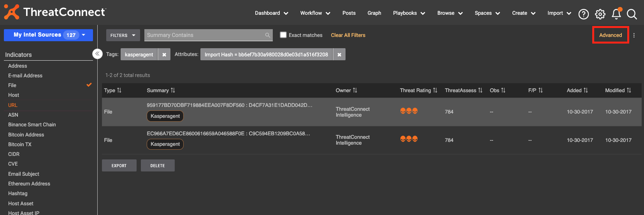
Task: Expand the Spaces menu
Action: click(487, 13)
